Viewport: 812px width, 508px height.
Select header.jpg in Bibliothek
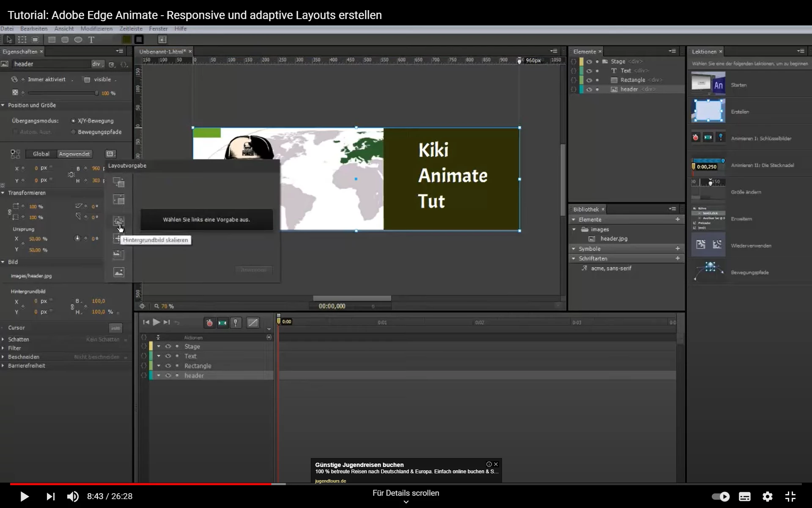(614, 239)
